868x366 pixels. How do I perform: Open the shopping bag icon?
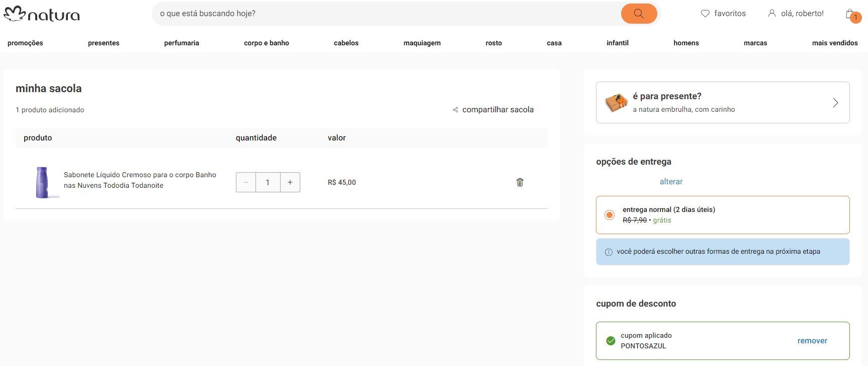coord(850,14)
